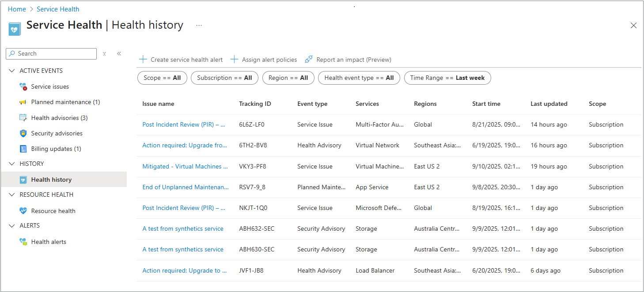Click the Report an impact icon

(309, 60)
